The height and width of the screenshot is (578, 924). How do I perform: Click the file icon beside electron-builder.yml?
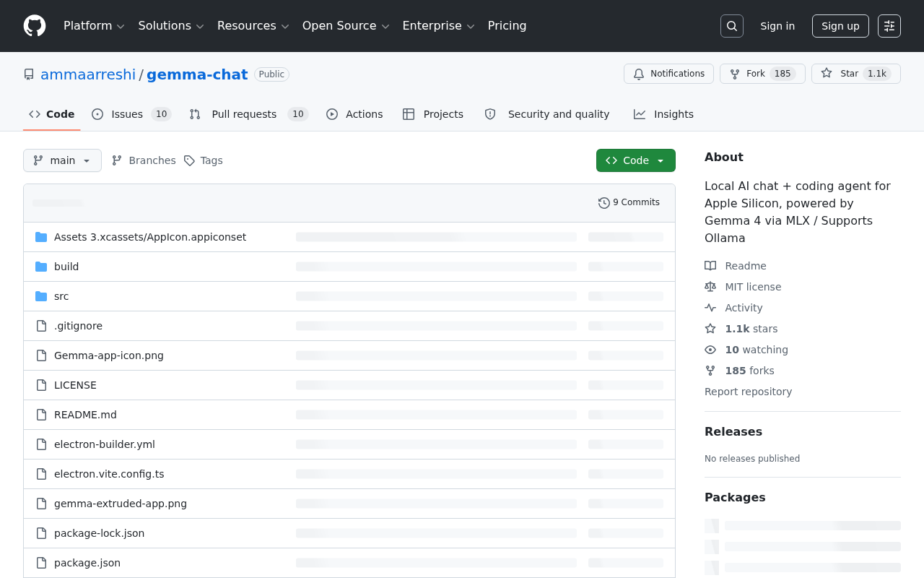pyautogui.click(x=41, y=444)
